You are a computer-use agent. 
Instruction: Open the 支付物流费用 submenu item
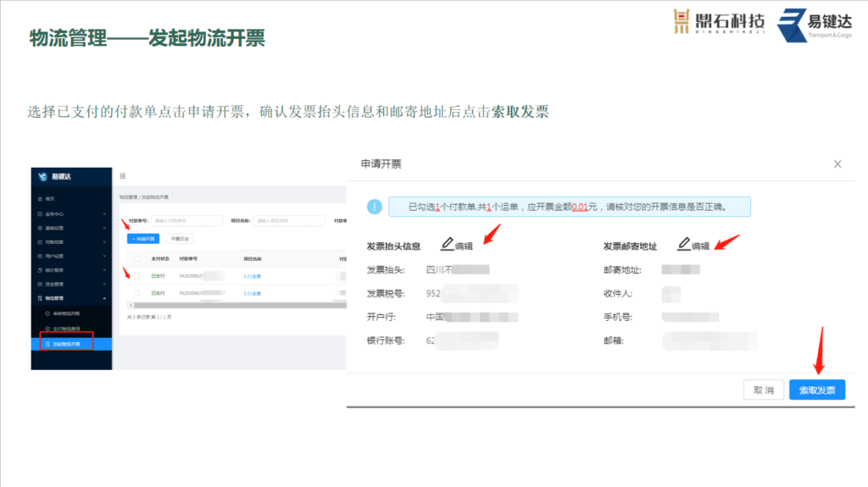pos(71,329)
